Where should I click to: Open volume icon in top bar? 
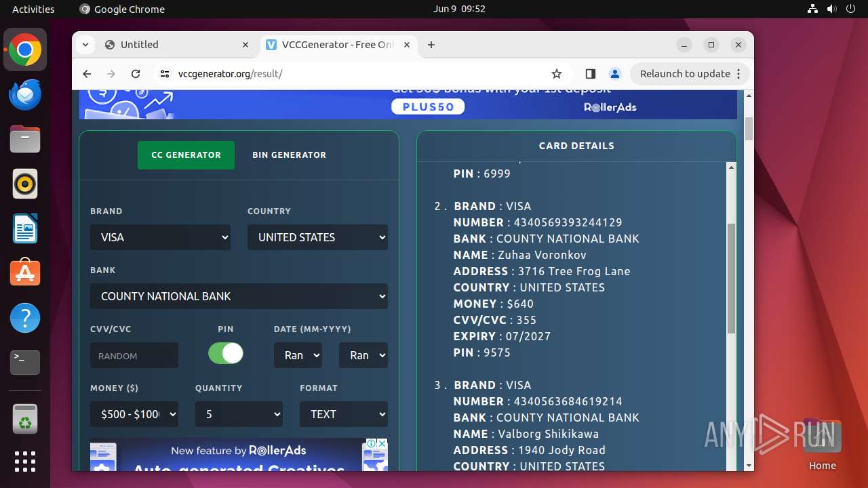(x=832, y=9)
